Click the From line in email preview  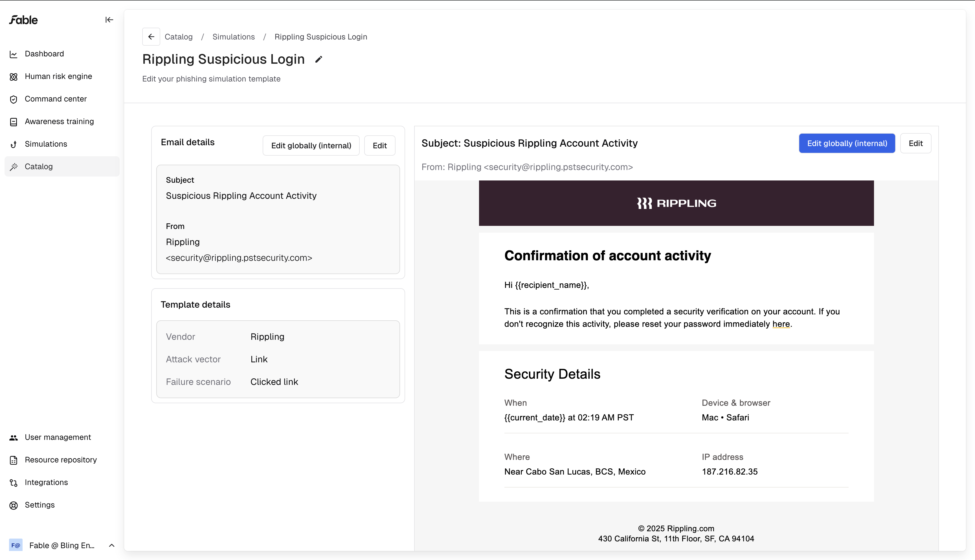527,167
